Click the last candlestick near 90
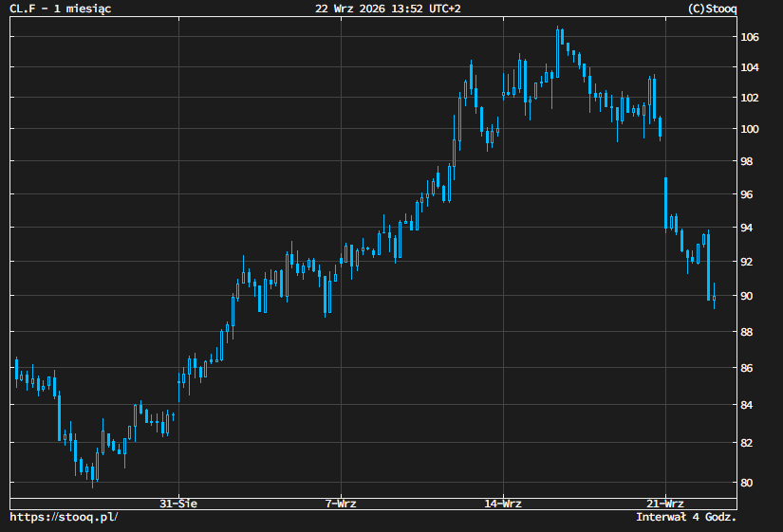Image resolution: width=783 pixels, height=532 pixels. 714,298
